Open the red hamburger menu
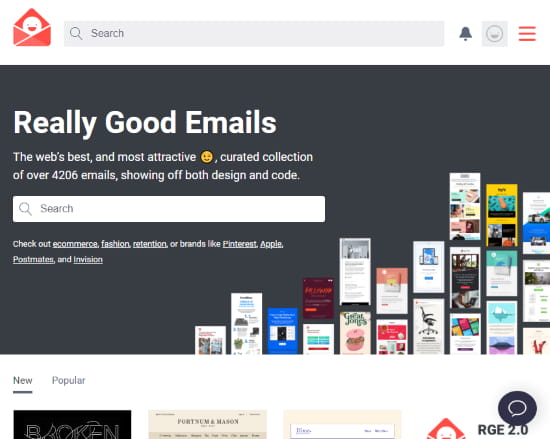Image resolution: width=550 pixels, height=439 pixels. pyautogui.click(x=527, y=34)
